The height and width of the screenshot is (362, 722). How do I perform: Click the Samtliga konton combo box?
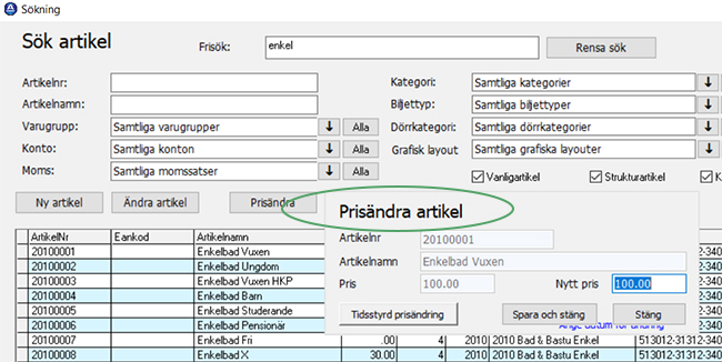[x=214, y=149]
